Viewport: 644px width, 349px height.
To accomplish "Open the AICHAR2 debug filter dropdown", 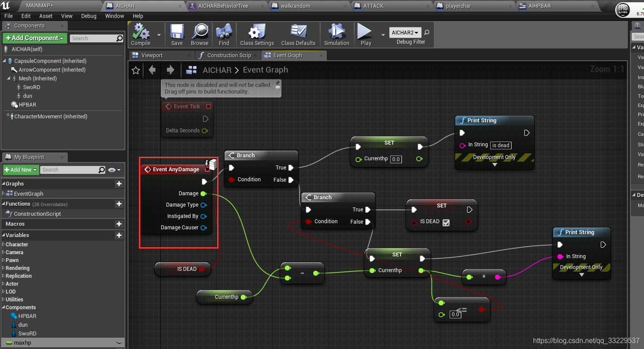I will [x=405, y=32].
